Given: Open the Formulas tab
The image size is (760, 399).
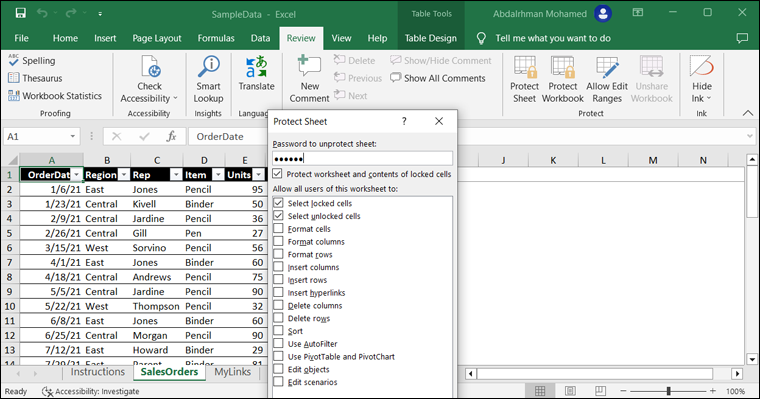Looking at the screenshot, I should click(216, 38).
